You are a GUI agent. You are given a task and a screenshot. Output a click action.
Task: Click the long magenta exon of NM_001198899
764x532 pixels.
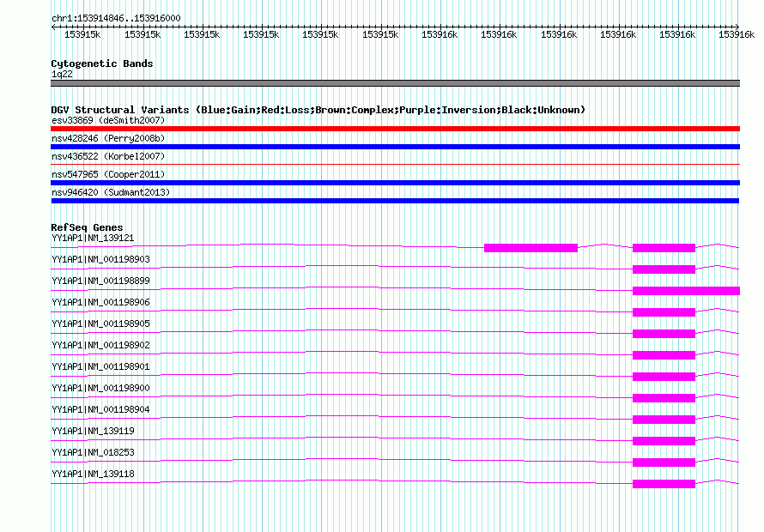tap(686, 291)
